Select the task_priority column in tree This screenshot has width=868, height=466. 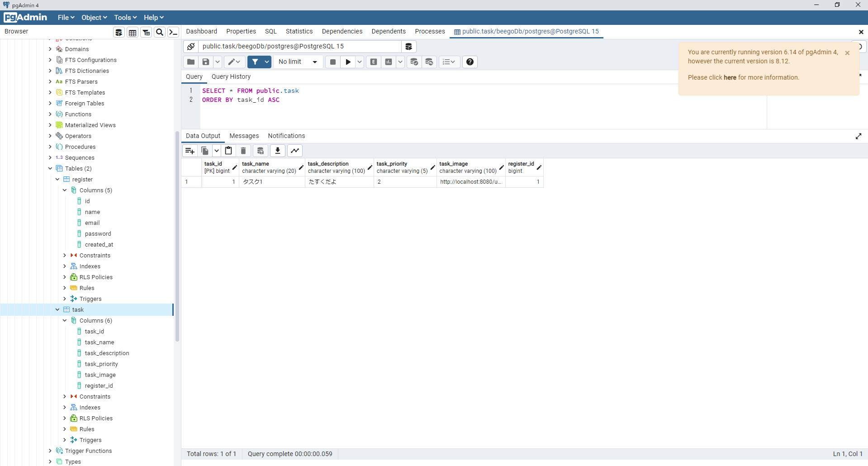[x=101, y=364]
